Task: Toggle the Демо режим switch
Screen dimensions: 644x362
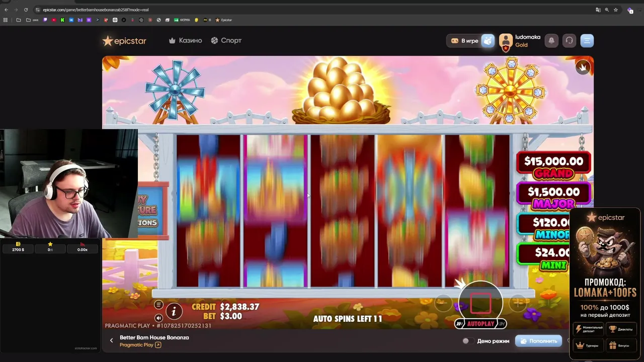Action: pyautogui.click(x=467, y=341)
